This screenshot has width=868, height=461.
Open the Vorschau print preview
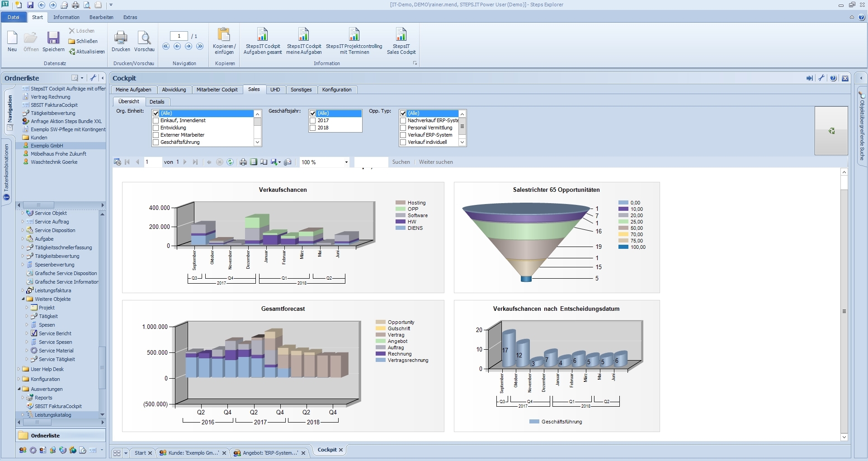(x=144, y=38)
